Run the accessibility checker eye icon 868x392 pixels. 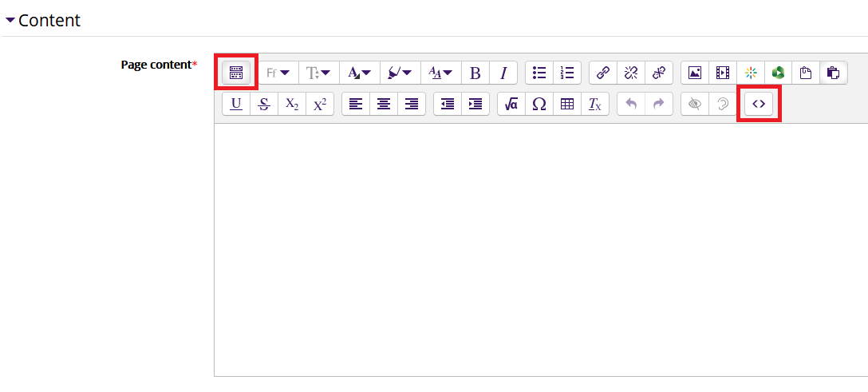coord(695,104)
